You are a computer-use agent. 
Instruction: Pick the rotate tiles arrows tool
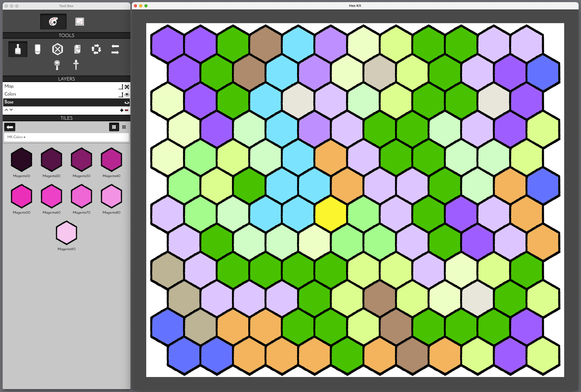96,49
